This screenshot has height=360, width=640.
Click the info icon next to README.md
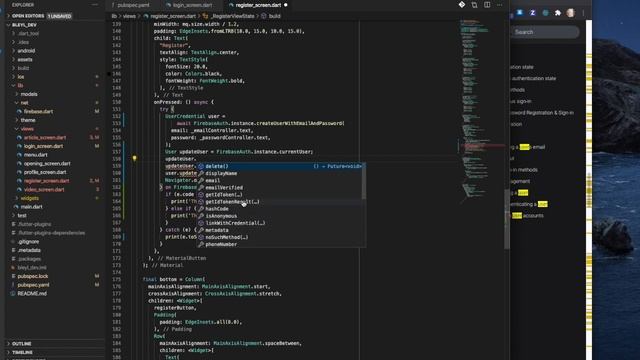(13, 293)
